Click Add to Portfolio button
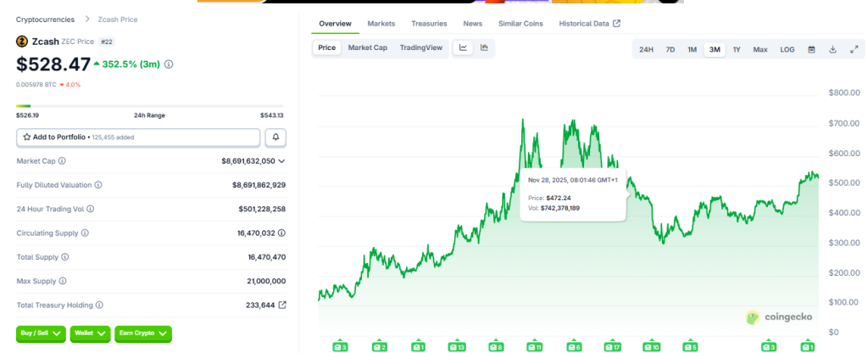Viewport: 868px width, 353px height. coord(138,137)
